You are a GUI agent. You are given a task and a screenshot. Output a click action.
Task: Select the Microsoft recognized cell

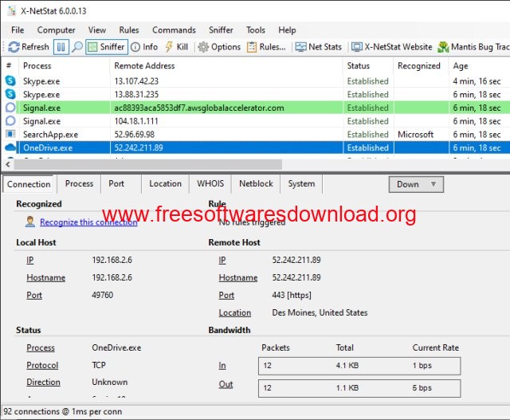[422, 135]
